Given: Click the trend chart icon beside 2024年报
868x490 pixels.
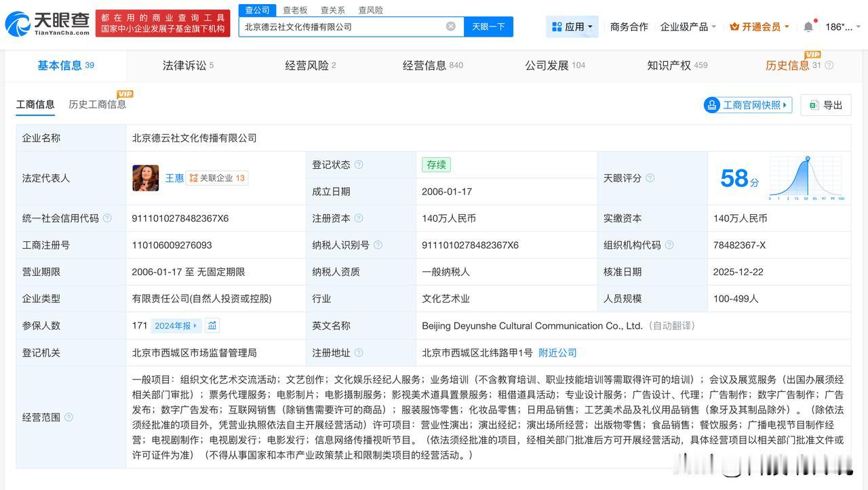Looking at the screenshot, I should coord(212,326).
